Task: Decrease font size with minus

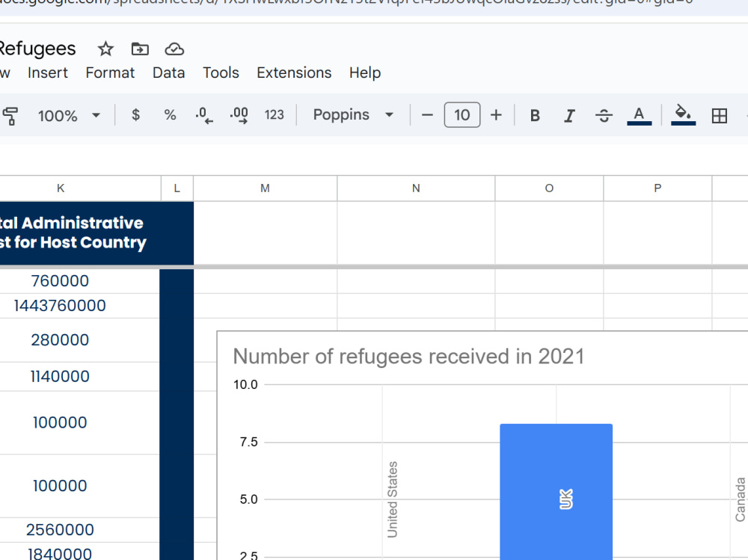Action: [x=427, y=115]
